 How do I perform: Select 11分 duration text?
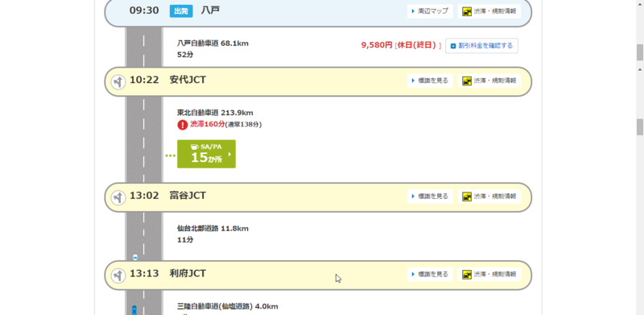(185, 239)
